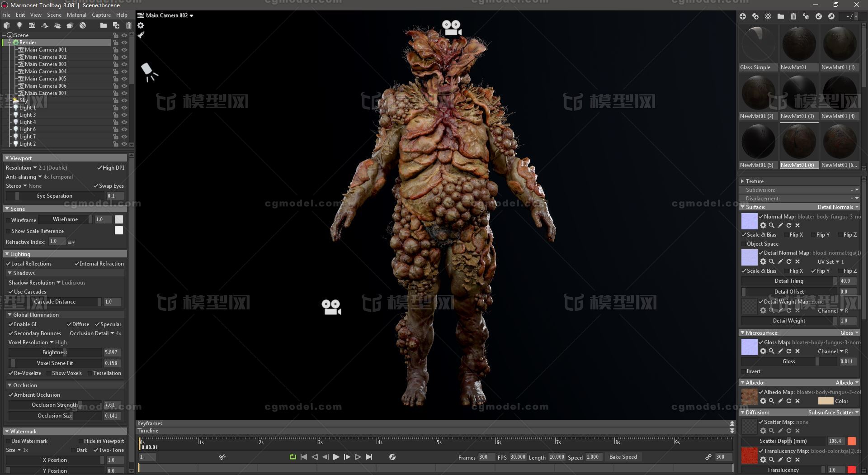868x475 pixels.
Task: Collapse the Viewport section
Action: click(7, 158)
